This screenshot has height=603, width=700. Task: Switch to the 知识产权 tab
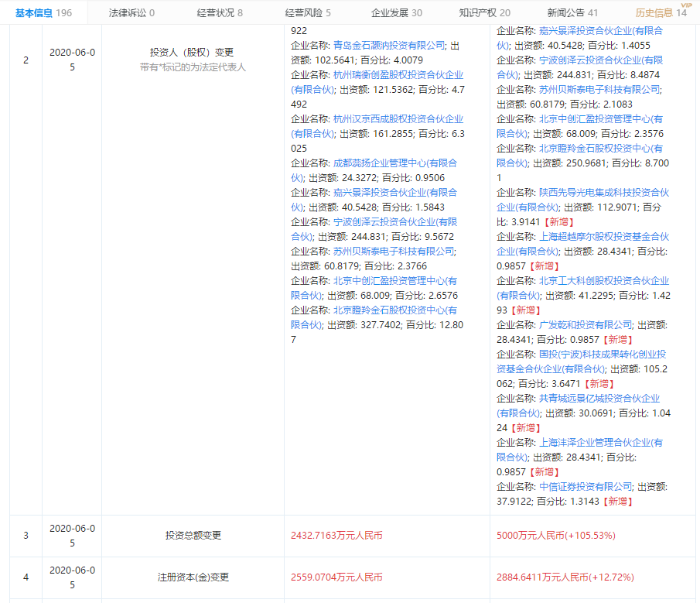point(485,12)
